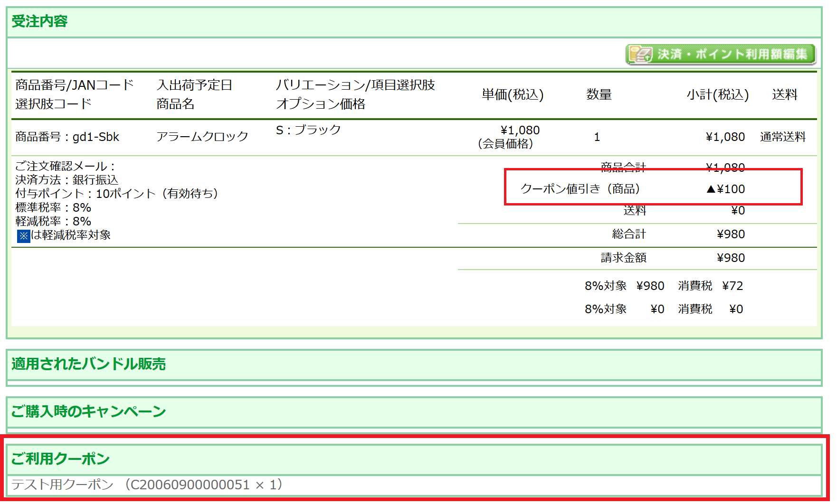Click variation S：ブラック
The height and width of the screenshot is (504, 837).
(x=308, y=130)
